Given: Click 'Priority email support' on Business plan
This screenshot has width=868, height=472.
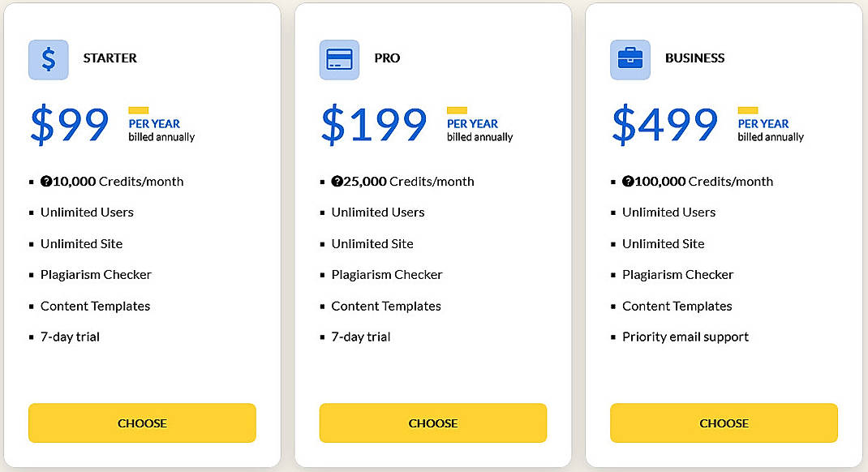Looking at the screenshot, I should 685,337.
